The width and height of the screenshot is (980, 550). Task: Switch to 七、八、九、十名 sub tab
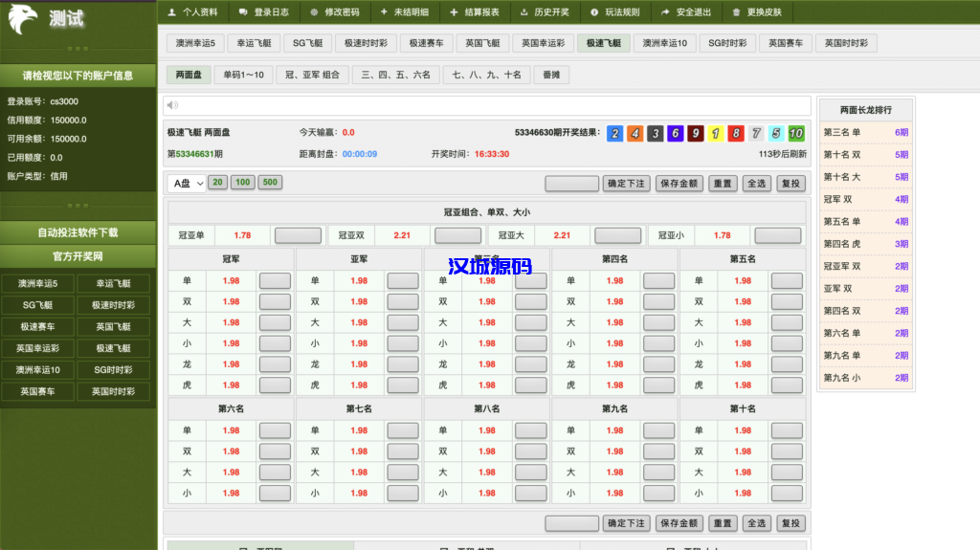[x=487, y=75]
